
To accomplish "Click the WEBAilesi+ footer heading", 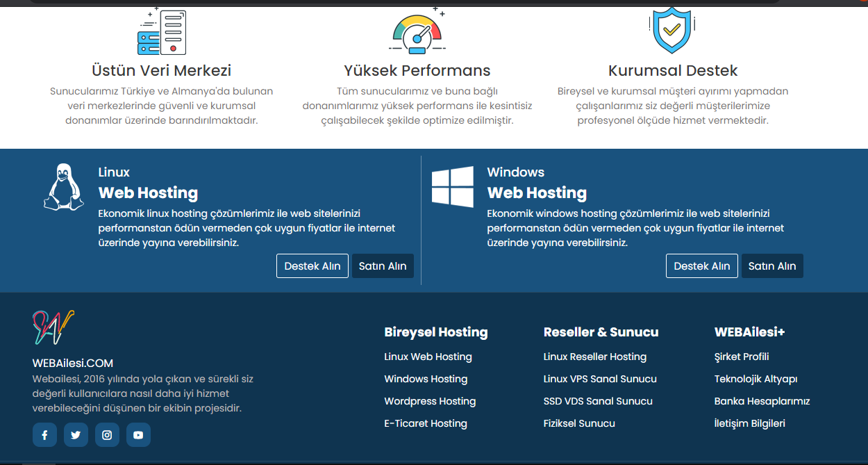I will point(750,332).
